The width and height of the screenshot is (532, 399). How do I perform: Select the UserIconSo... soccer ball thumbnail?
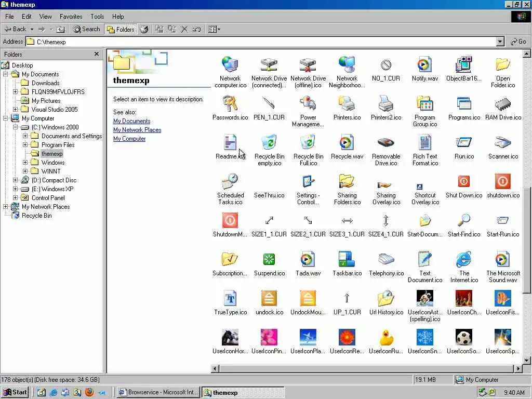[x=464, y=337]
